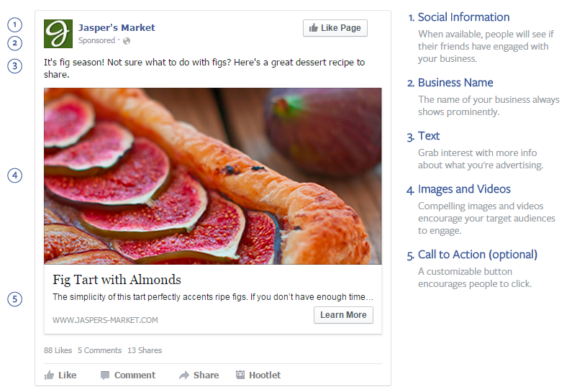Click the Comment speech bubble icon

105,375
